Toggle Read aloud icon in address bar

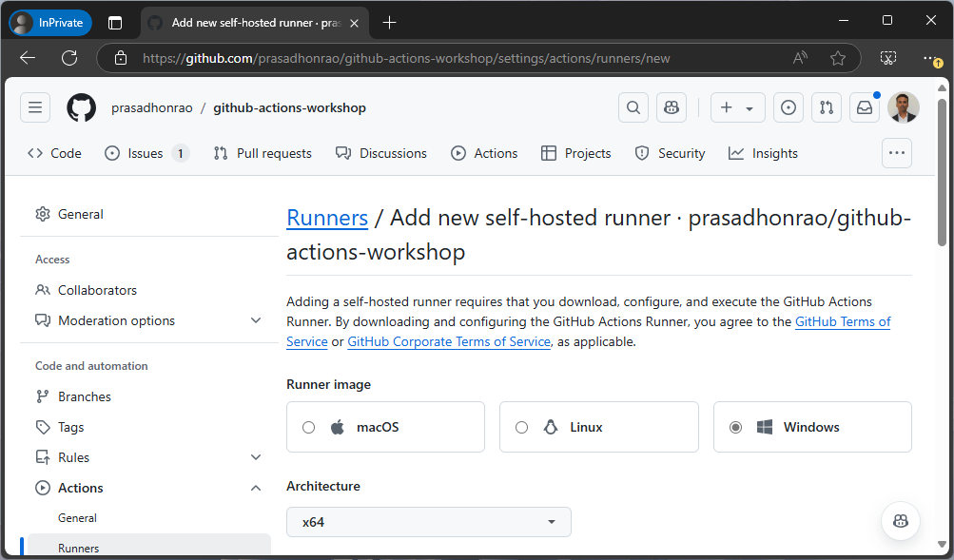point(800,58)
